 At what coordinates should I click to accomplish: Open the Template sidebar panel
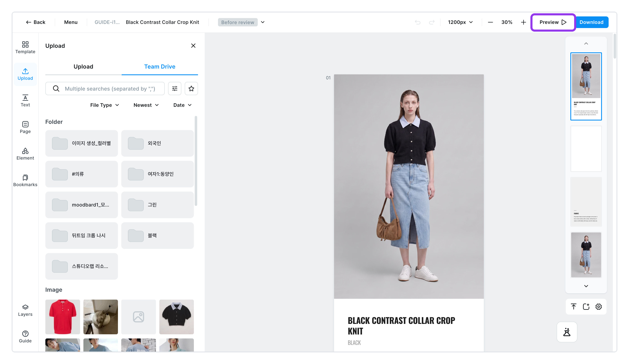(x=25, y=47)
